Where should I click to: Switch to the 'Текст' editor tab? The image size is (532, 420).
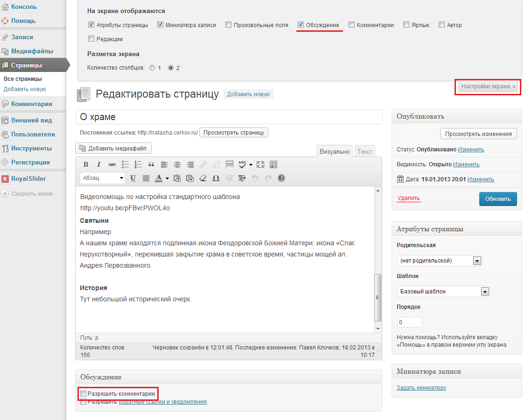(365, 151)
